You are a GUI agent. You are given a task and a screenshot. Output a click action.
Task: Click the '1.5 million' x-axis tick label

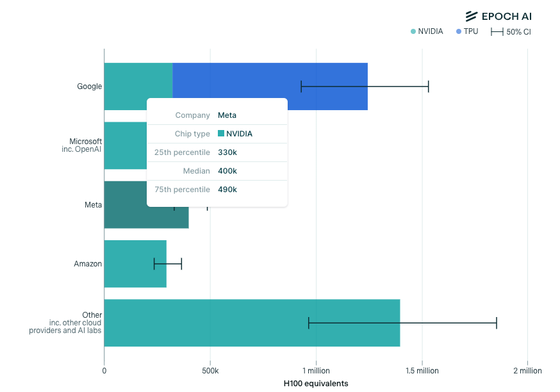coord(422,371)
